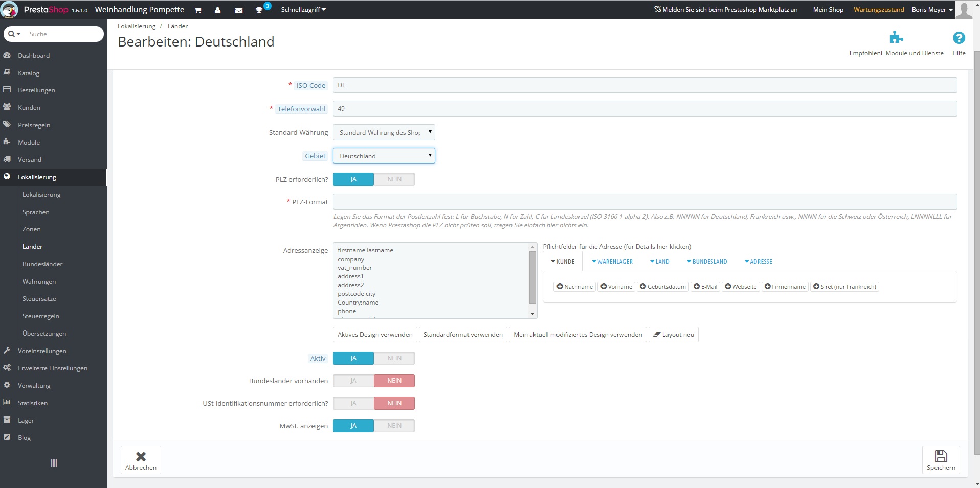Open the Währungen submenu item
This screenshot has width=980, height=488.
click(39, 281)
